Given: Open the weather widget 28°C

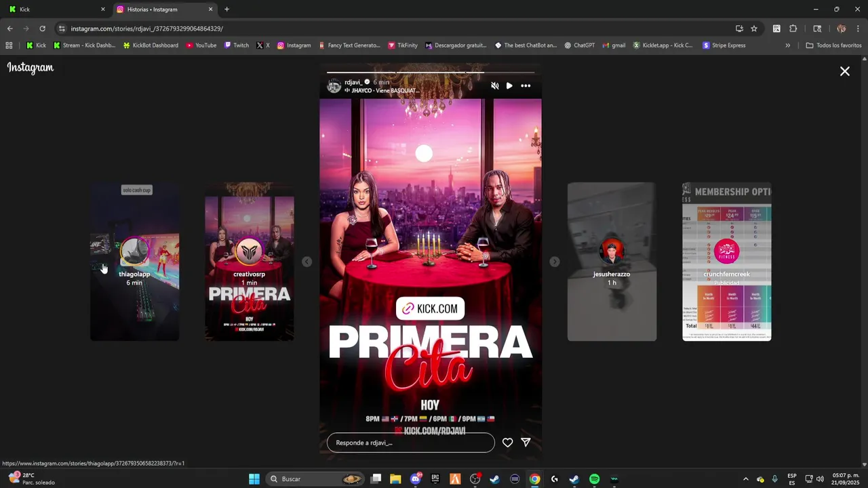Looking at the screenshot, I should 31,479.
